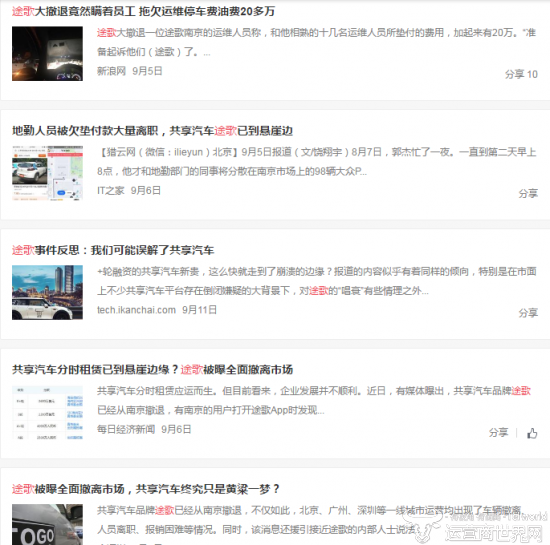This screenshot has width=550, height=545.
Task: Click 分享 10 on the 新浪网 article
Action: [521, 74]
